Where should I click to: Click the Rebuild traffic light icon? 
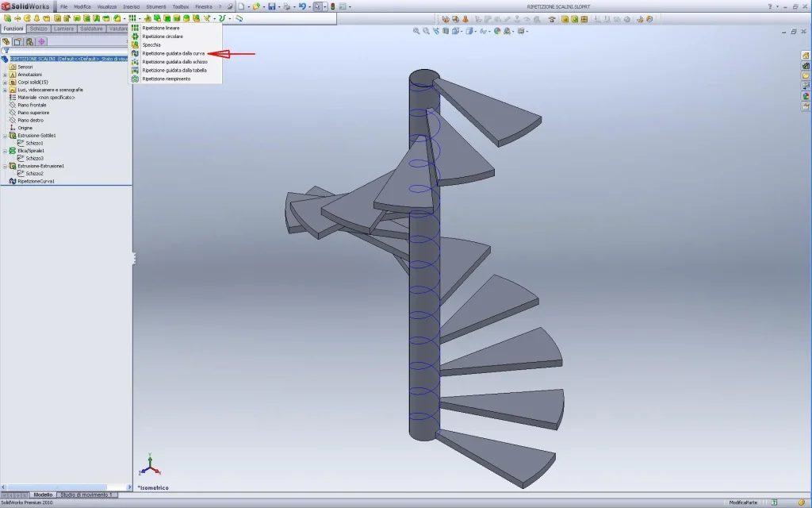coord(332,6)
